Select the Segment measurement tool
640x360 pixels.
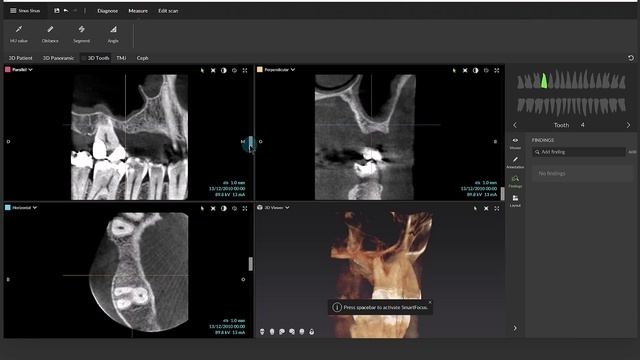[82, 34]
